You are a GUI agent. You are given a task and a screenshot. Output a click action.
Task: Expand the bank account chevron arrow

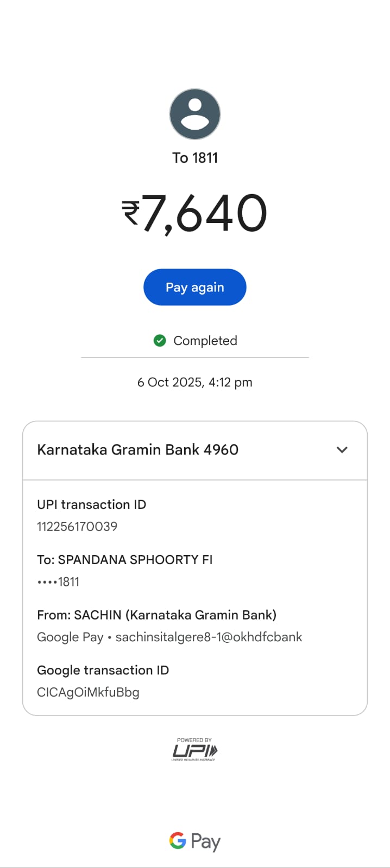(342, 450)
